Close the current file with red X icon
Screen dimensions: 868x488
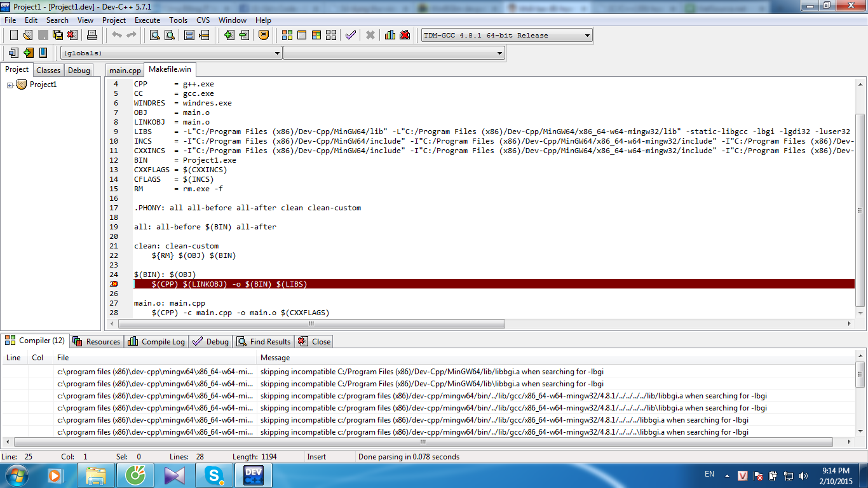tap(72, 35)
